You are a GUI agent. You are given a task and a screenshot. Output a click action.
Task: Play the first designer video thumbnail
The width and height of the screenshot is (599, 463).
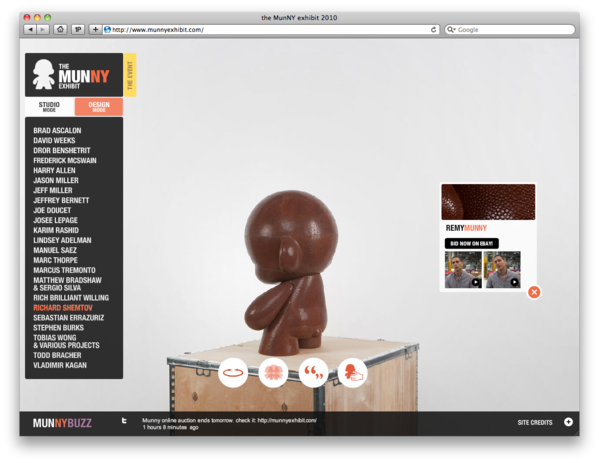[463, 269]
